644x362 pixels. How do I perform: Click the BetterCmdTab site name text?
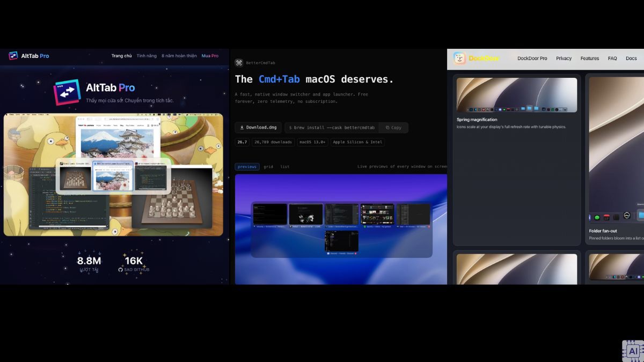(260, 63)
